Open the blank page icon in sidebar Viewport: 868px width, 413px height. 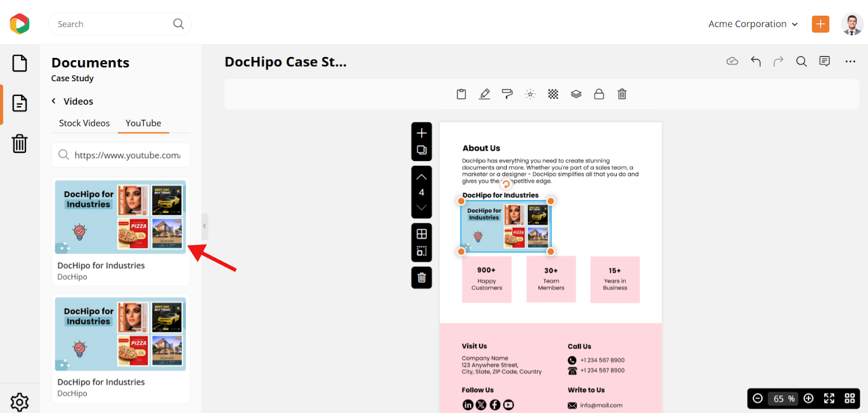coord(20,63)
